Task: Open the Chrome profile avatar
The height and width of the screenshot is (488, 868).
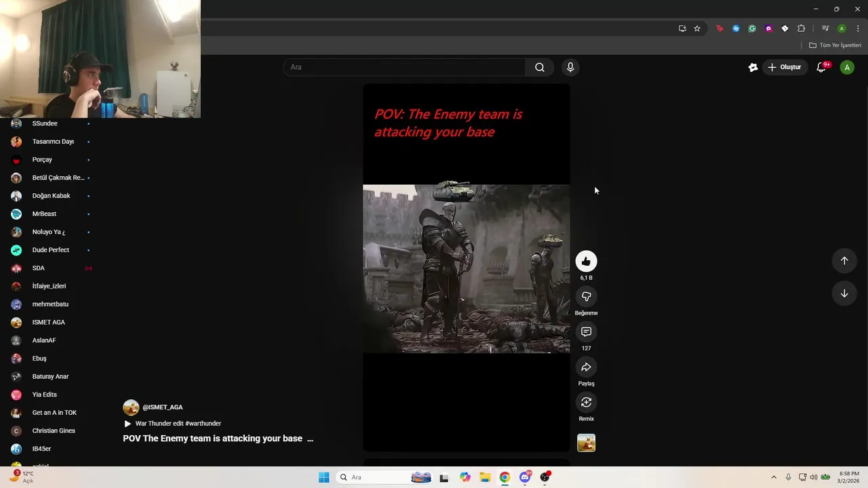Action: [842, 28]
